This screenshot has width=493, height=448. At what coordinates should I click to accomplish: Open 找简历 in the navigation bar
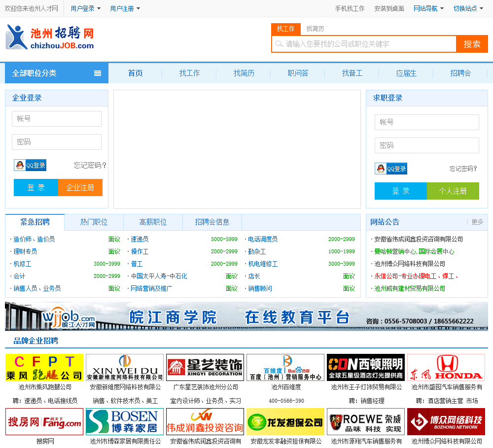pyautogui.click(x=244, y=73)
